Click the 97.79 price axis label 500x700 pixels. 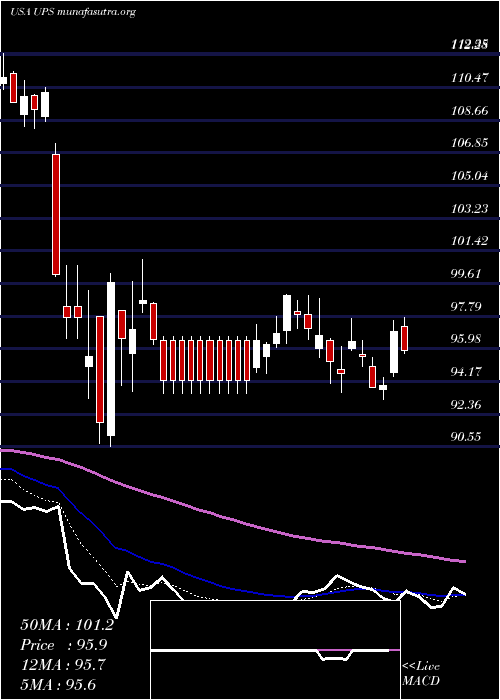pos(468,306)
